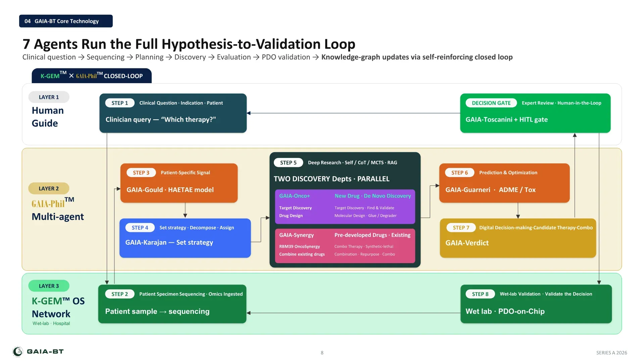The height and width of the screenshot is (362, 644).
Task: Click the 'Human Guide' layer title
Action: [48, 117]
